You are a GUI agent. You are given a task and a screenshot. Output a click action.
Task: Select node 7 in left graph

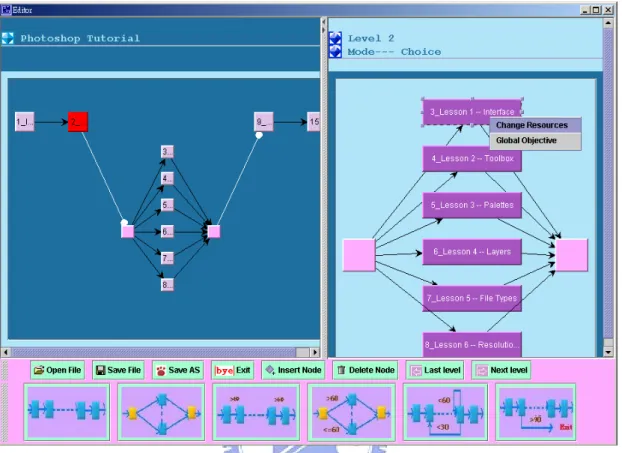[167, 258]
